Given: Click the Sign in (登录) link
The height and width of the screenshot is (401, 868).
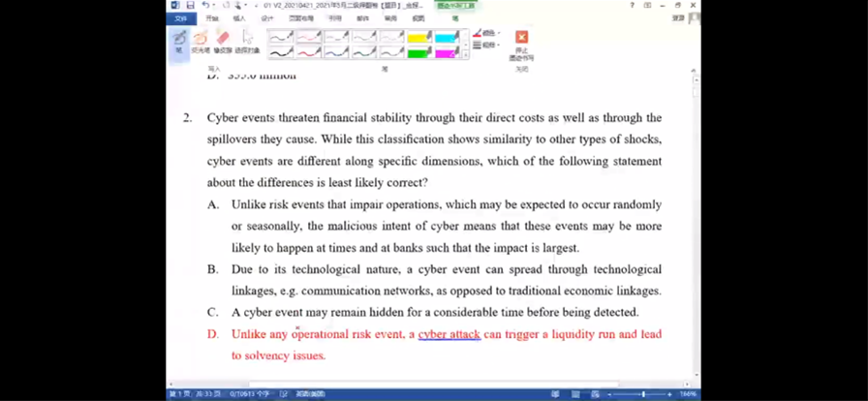Looking at the screenshot, I should 678,18.
